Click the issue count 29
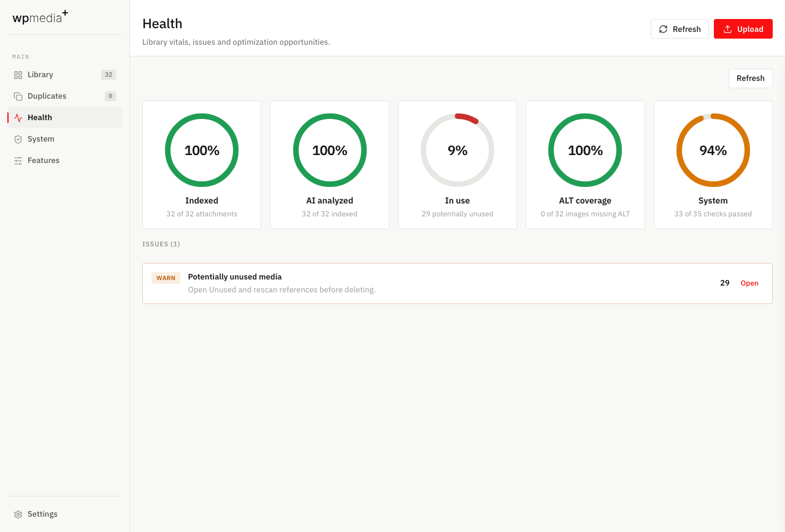 coord(725,283)
